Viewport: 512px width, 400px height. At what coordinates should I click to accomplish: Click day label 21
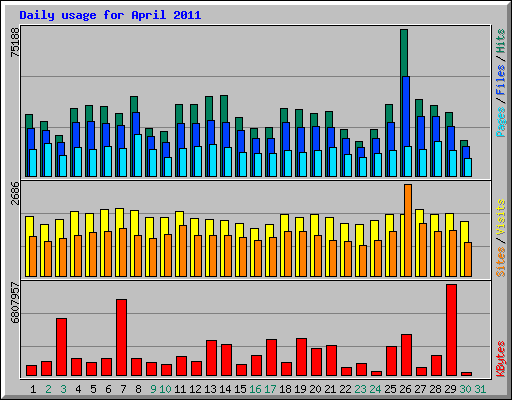[330, 389]
